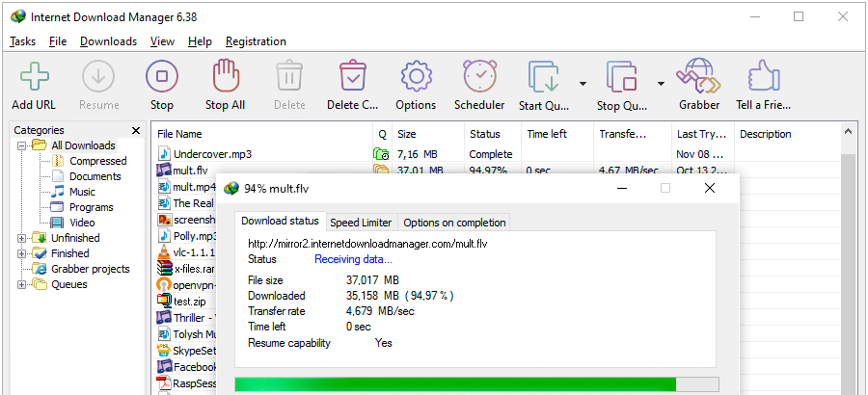Close the mult.flv download dialog
868x395 pixels.
tap(710, 188)
